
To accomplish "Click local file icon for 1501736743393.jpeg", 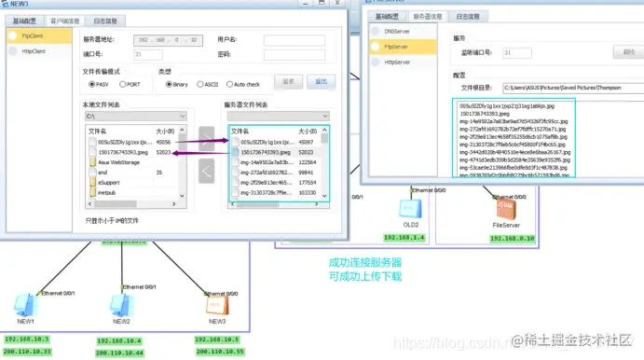I will tap(93, 152).
